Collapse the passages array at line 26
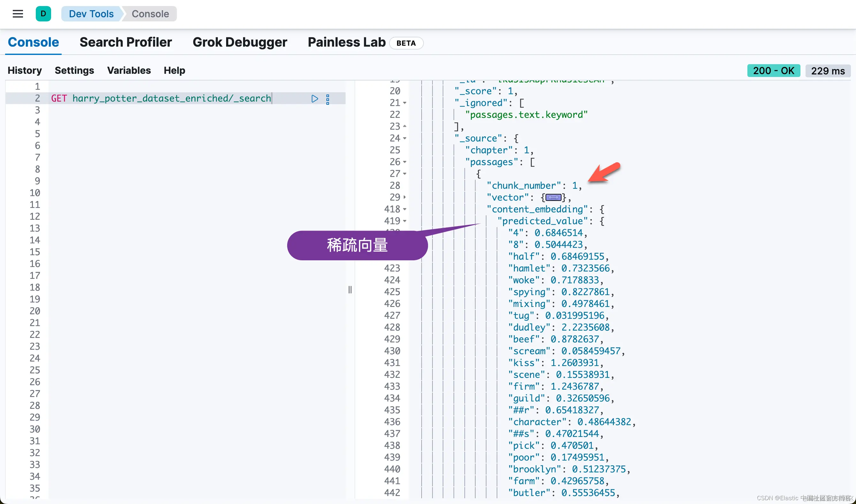Image resolution: width=856 pixels, height=504 pixels. click(x=405, y=162)
